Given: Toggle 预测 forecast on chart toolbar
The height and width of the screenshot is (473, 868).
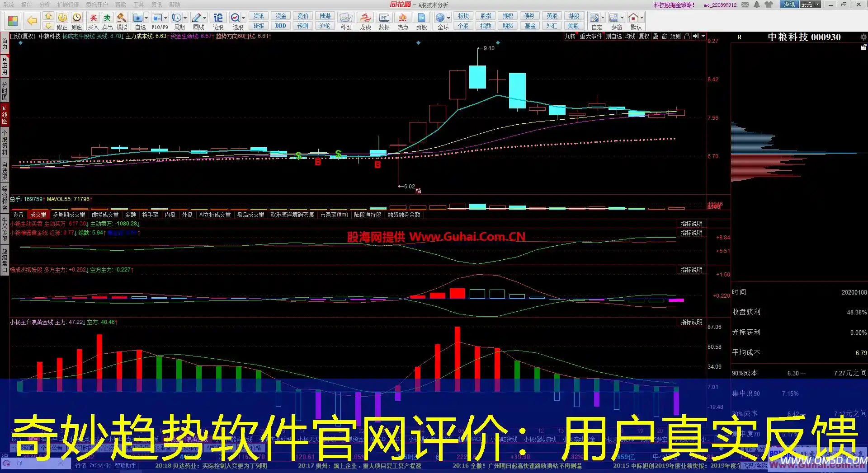Looking at the screenshot, I should click(675, 36).
